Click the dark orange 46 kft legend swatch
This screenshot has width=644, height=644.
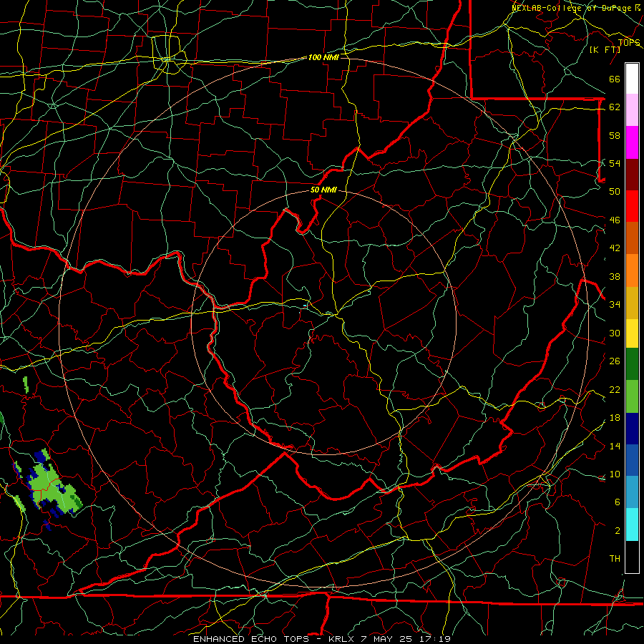click(632, 238)
